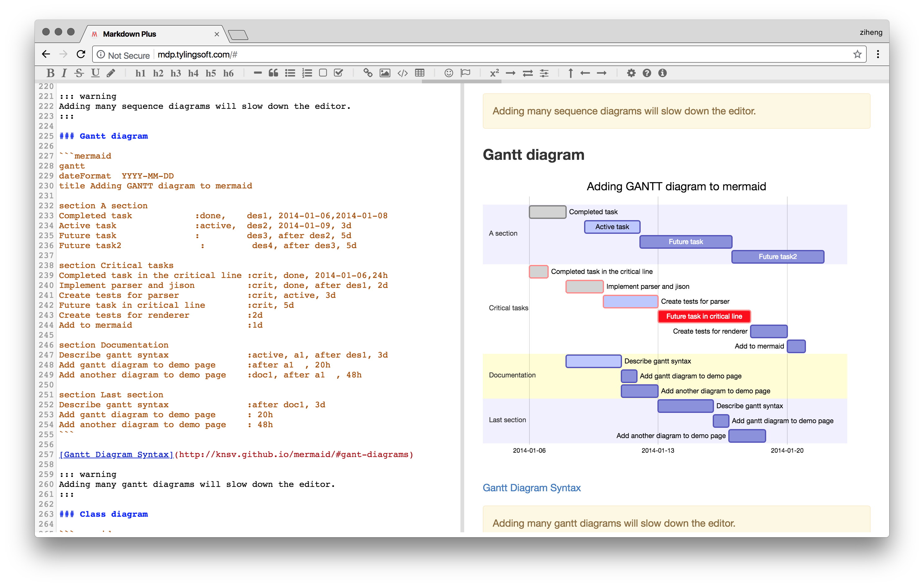Screen dimensions: 924x587
Task: Insert superscript with x² icon
Action: [x=494, y=73]
